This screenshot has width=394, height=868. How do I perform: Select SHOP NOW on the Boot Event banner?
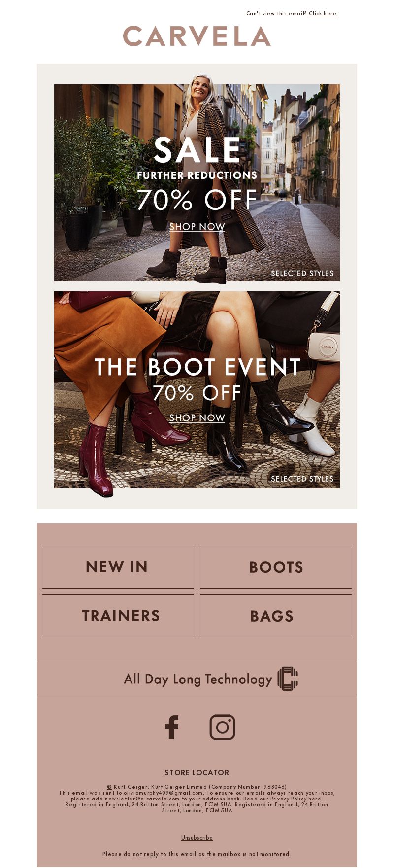(197, 418)
